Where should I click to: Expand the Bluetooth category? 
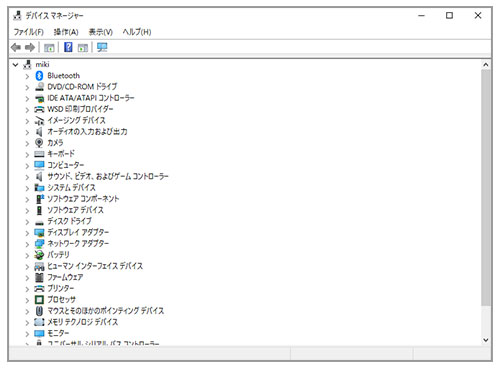(x=27, y=76)
